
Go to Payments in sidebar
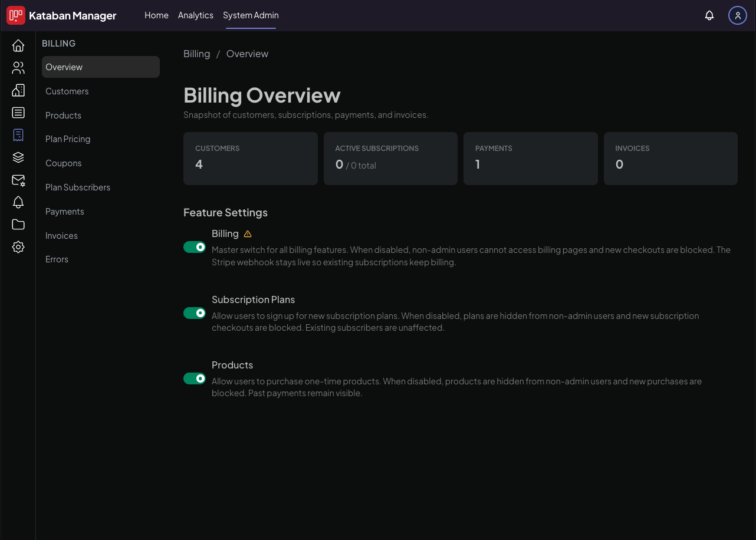coord(101,212)
